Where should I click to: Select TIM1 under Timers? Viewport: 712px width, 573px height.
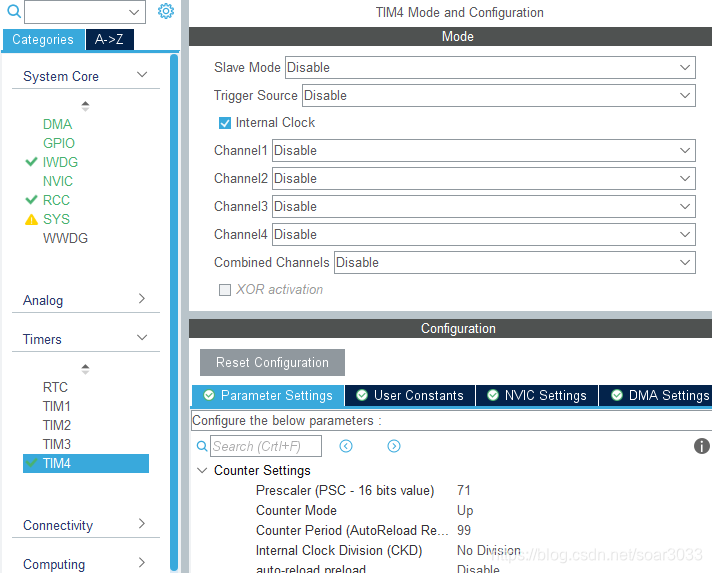(x=57, y=406)
